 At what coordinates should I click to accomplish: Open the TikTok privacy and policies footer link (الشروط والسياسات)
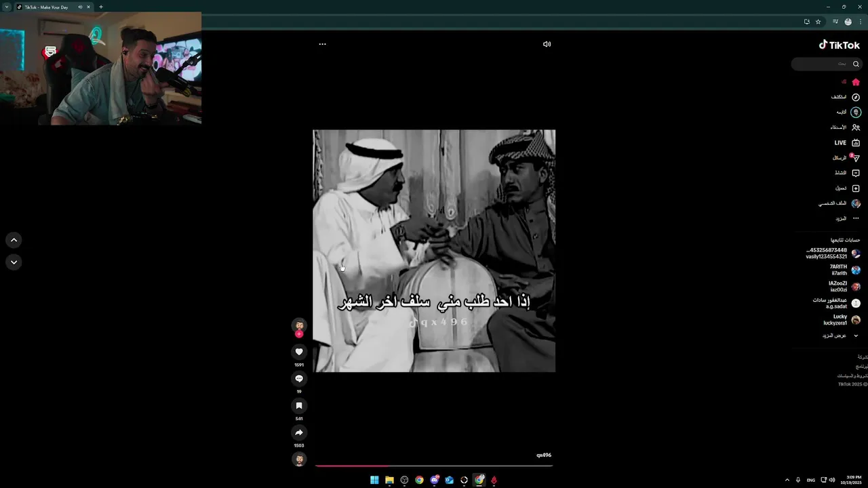pyautogui.click(x=852, y=375)
